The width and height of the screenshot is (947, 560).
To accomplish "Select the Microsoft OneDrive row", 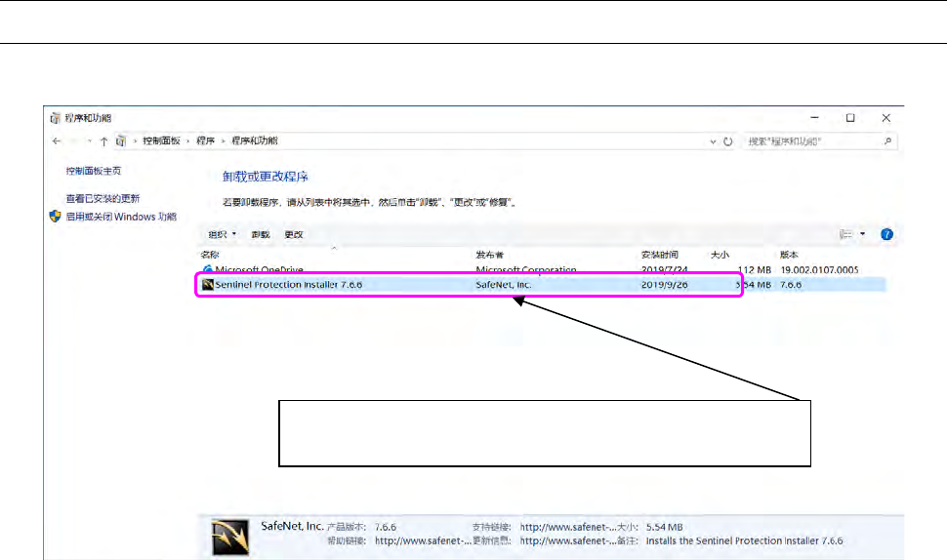I will pyautogui.click(x=542, y=269).
